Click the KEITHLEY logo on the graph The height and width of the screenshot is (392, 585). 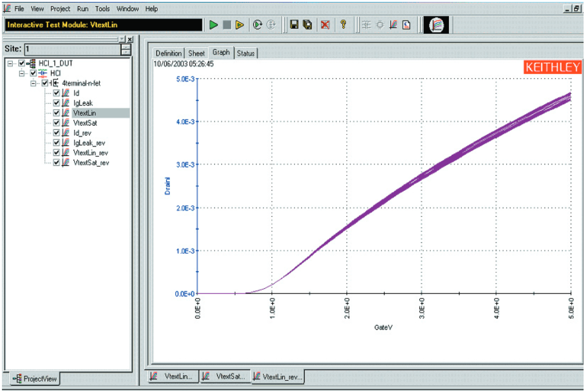(553, 67)
